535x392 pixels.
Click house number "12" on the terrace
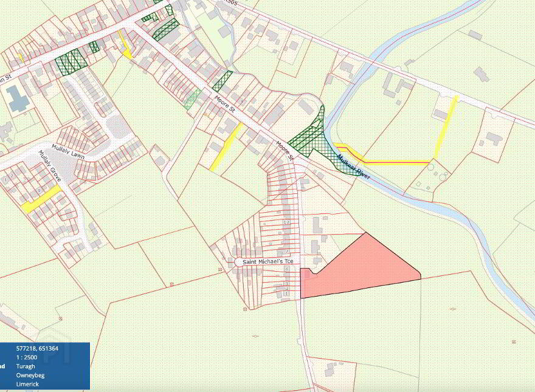(286, 222)
